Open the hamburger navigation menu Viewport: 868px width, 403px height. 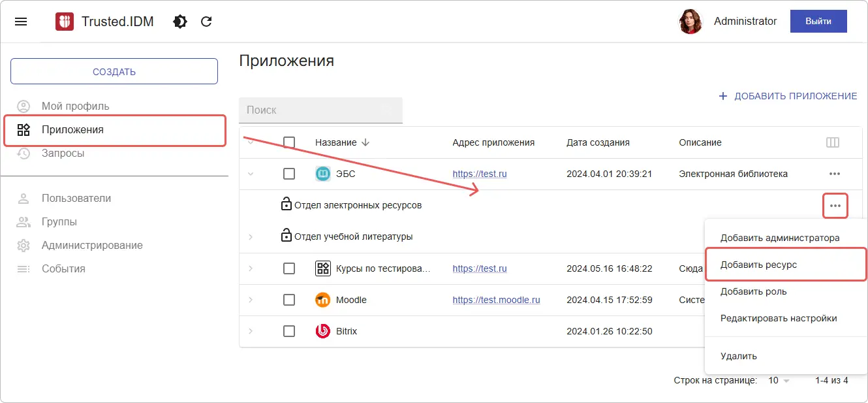click(x=21, y=22)
